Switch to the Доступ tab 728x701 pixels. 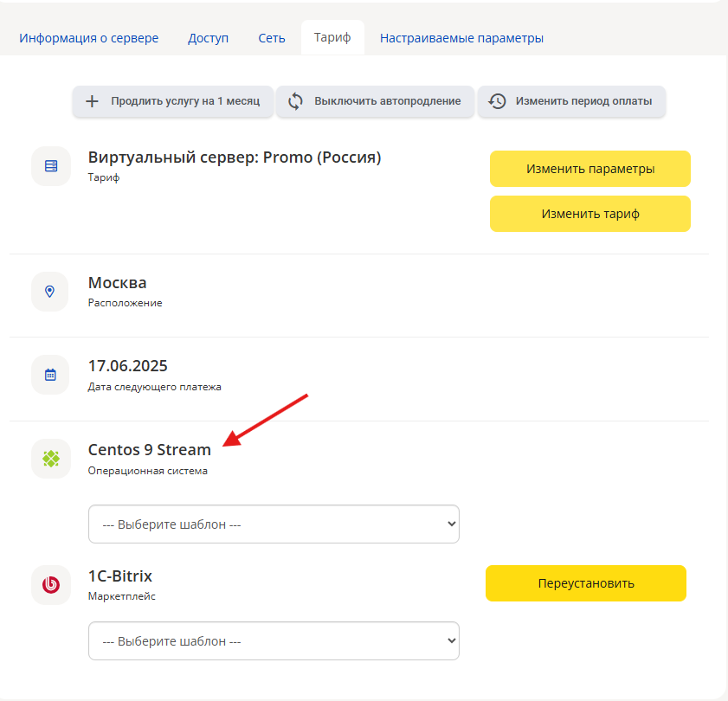point(208,38)
